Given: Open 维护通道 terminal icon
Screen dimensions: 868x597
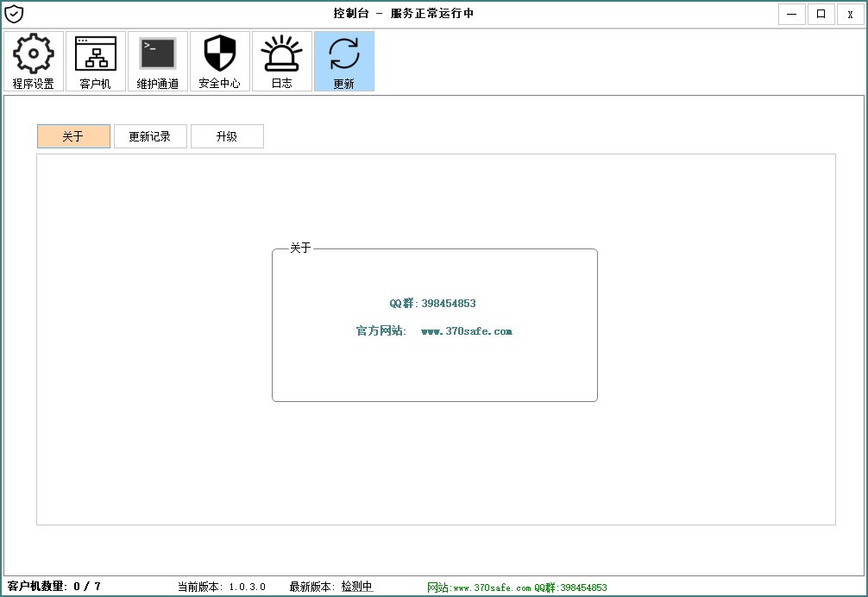Looking at the screenshot, I should 157,61.
